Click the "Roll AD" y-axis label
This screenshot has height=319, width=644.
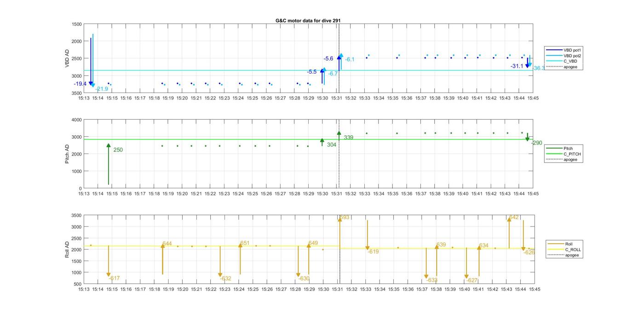[x=68, y=249]
